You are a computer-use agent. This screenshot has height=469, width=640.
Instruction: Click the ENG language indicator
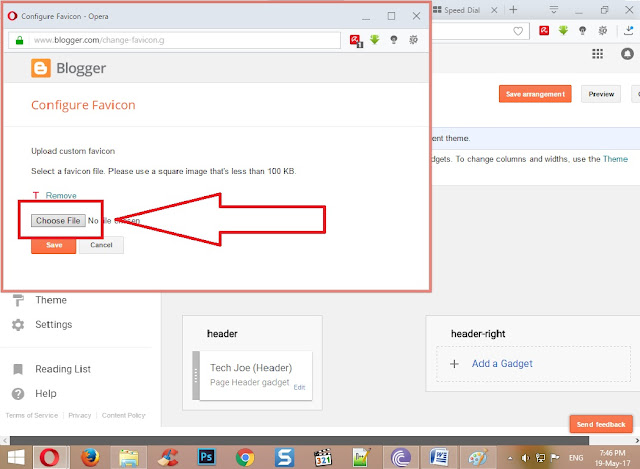pyautogui.click(x=576, y=458)
